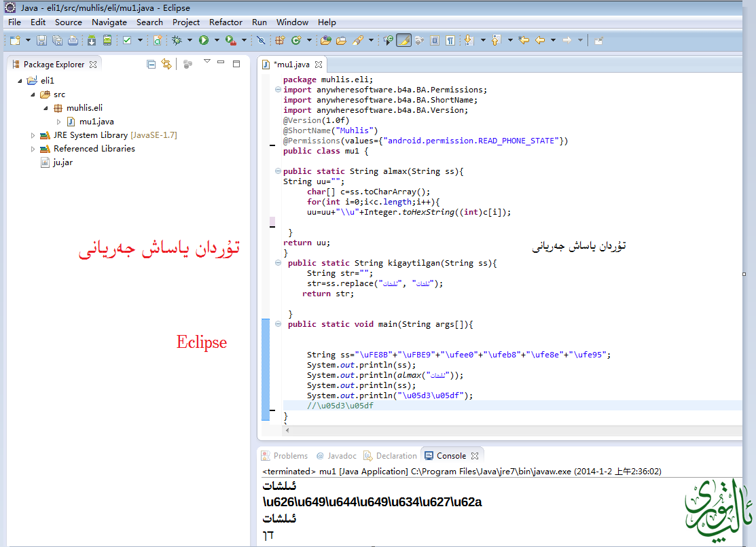
Task: Run the program with the green play icon
Action: coord(204,41)
